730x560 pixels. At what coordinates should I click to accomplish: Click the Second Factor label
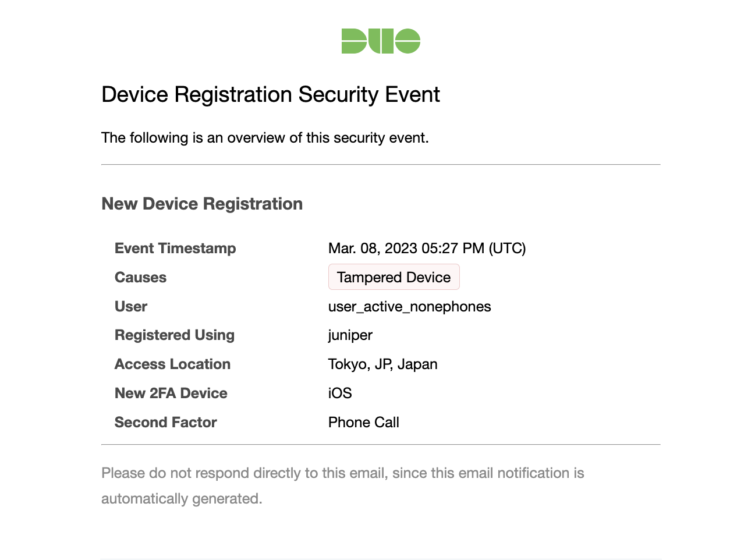click(165, 423)
